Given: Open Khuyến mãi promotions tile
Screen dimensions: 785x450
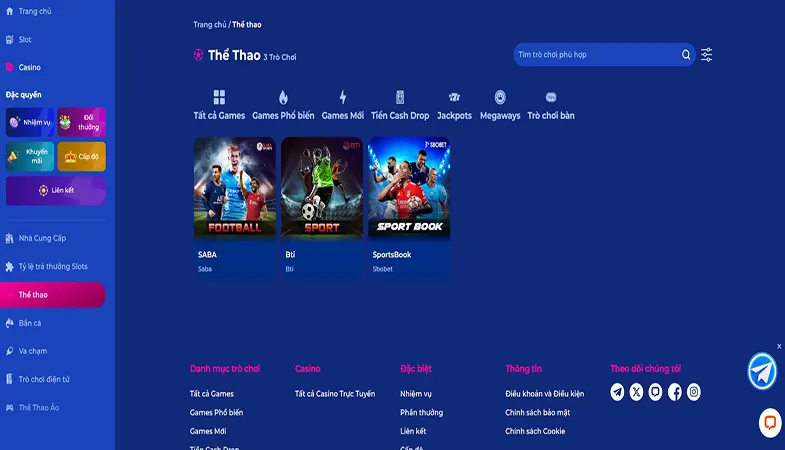Looking at the screenshot, I should point(30,156).
